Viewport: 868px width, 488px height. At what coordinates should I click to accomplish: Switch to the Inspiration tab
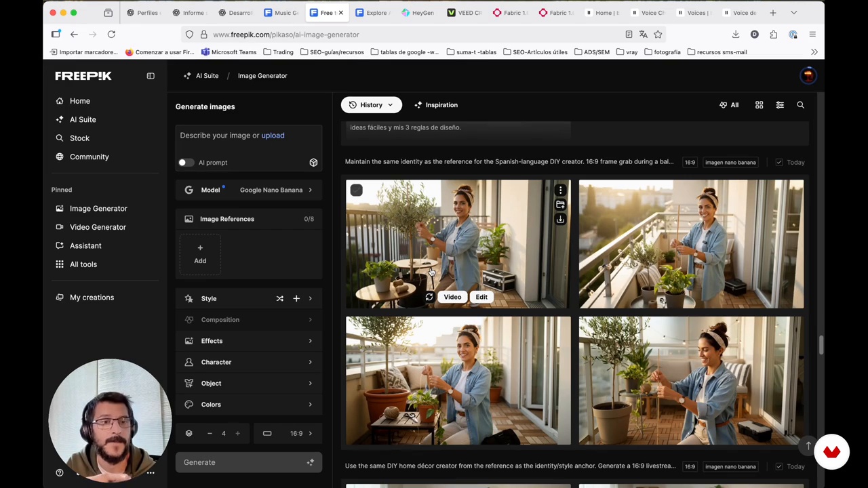tap(435, 105)
